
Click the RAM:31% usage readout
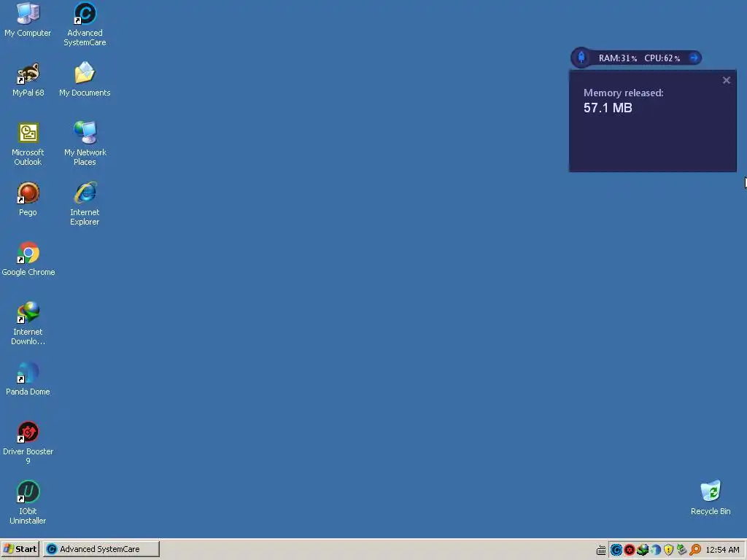pyautogui.click(x=618, y=58)
